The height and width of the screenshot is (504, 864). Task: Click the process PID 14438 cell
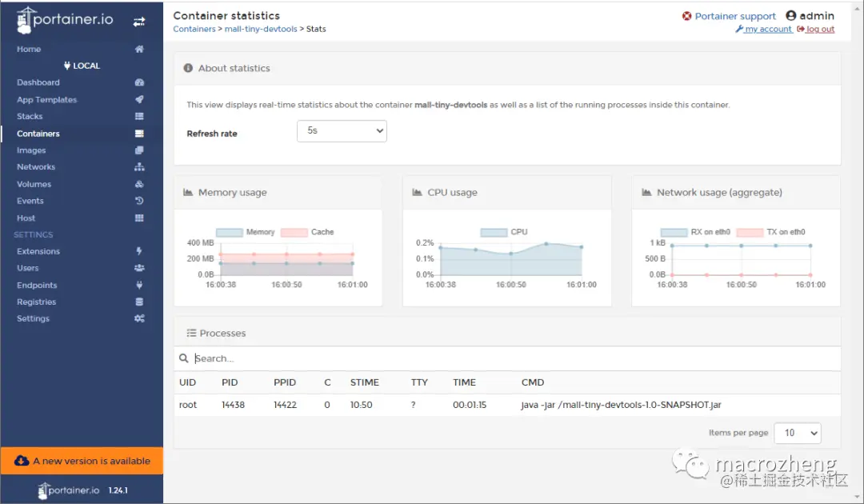(233, 405)
